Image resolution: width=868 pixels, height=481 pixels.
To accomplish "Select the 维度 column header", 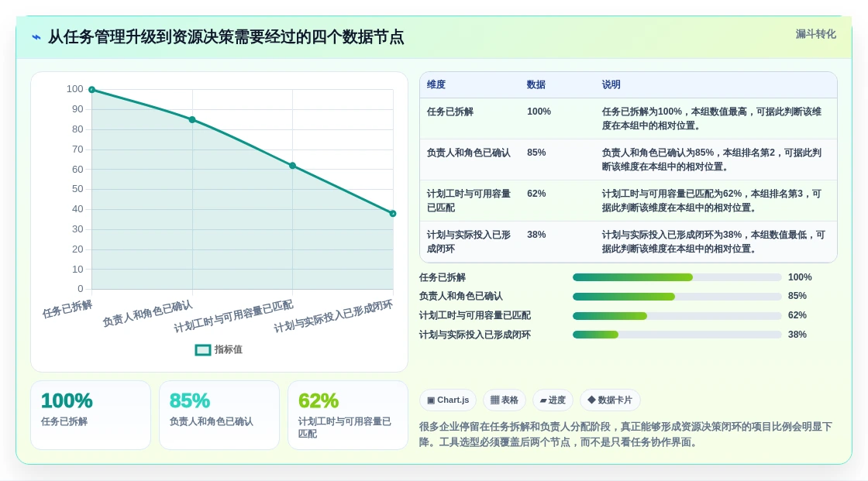I will pyautogui.click(x=436, y=84).
